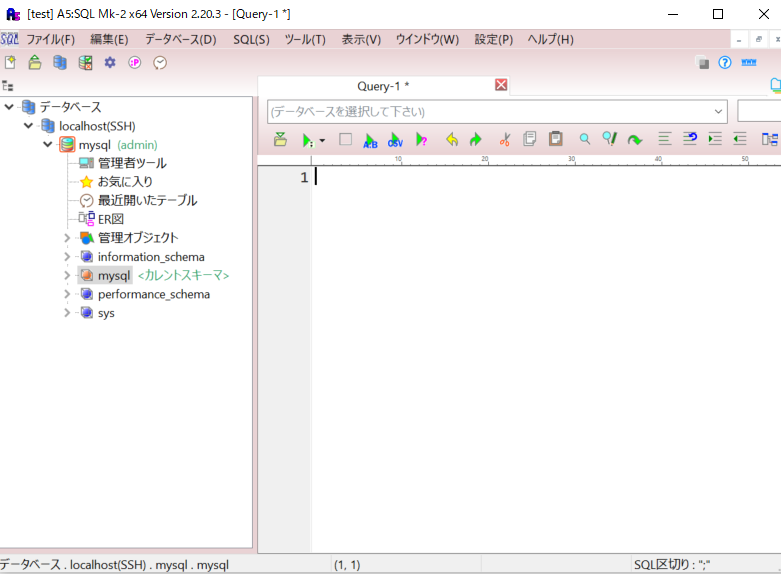The image size is (781, 574).
Task: Collapse the mysql (admin) connection node
Action: coord(48,144)
